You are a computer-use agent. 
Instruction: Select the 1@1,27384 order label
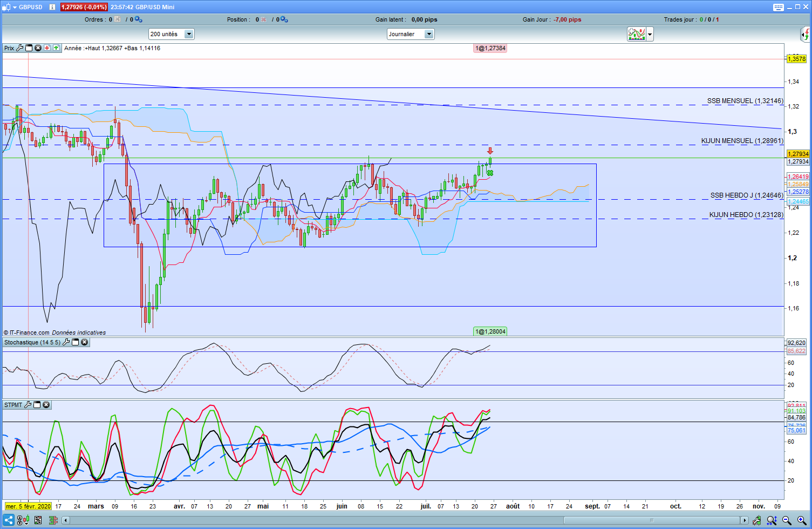(x=490, y=48)
